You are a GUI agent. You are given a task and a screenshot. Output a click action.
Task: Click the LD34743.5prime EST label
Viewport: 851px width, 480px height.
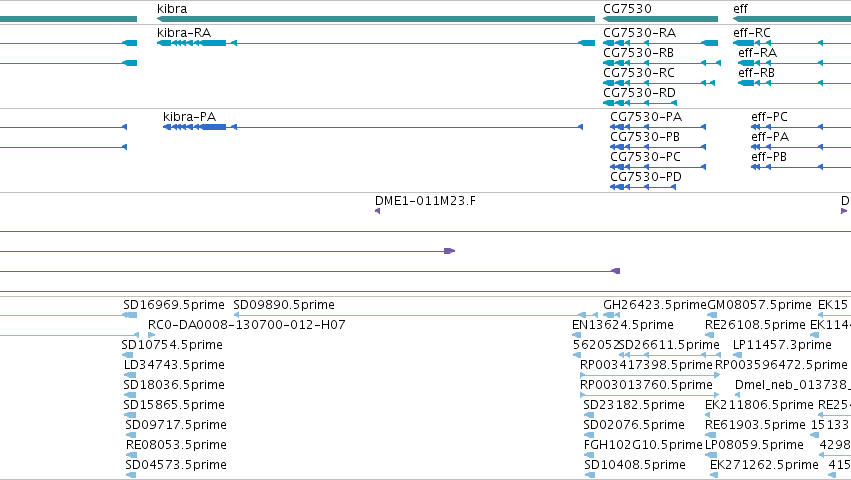point(174,365)
